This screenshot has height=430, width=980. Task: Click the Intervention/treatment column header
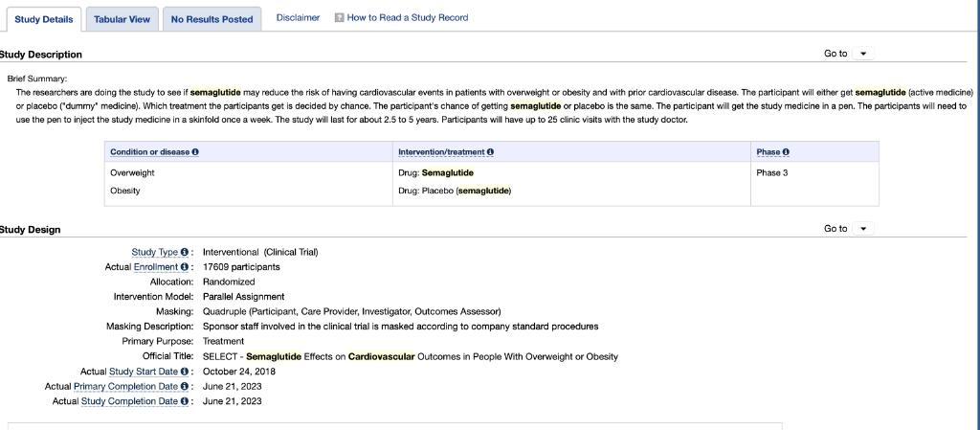click(441, 152)
